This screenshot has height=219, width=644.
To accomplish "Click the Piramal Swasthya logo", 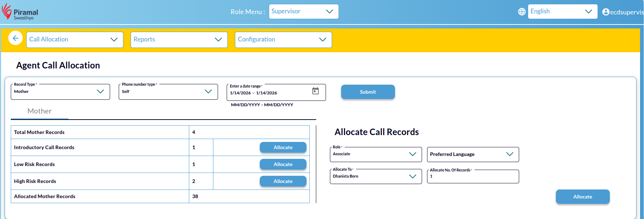I will tap(20, 12).
